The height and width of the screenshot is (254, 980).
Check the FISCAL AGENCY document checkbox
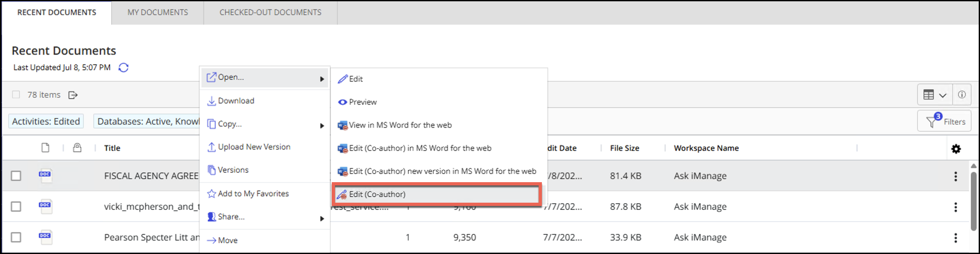tap(16, 175)
